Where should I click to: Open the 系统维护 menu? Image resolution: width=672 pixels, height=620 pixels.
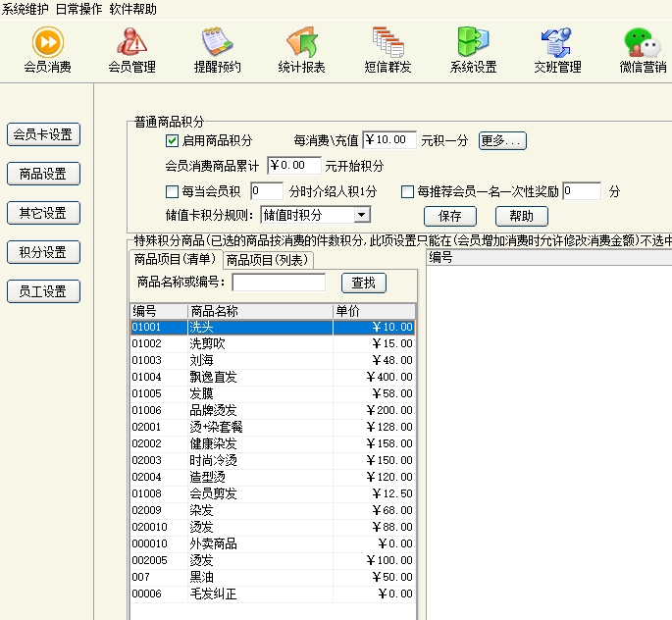click(25, 8)
